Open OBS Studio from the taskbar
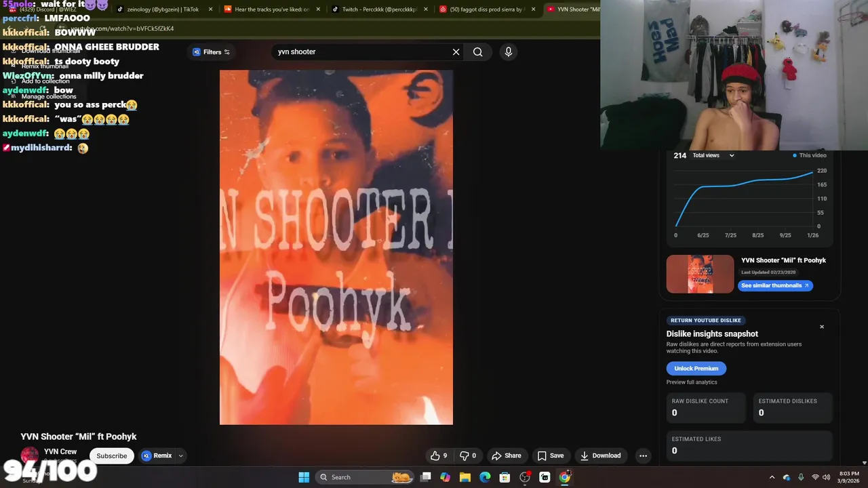868x488 pixels. (525, 477)
